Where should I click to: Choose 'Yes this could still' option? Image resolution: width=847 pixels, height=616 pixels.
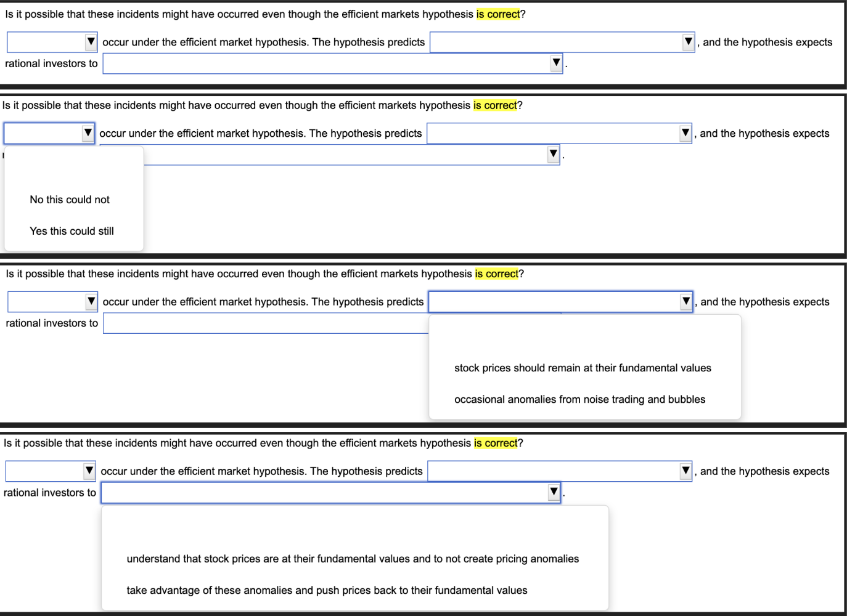(72, 231)
